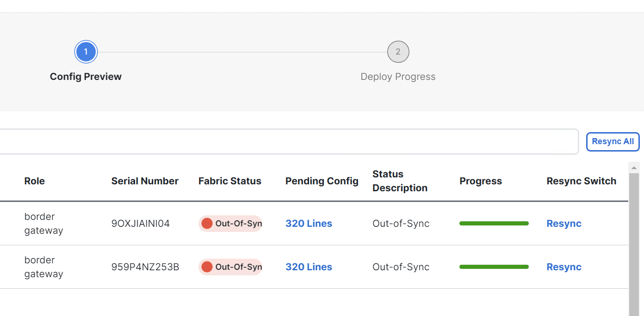Click the green progress bar for 9OXJIAINI04
Image resolution: width=644 pixels, height=316 pixels.
494,224
